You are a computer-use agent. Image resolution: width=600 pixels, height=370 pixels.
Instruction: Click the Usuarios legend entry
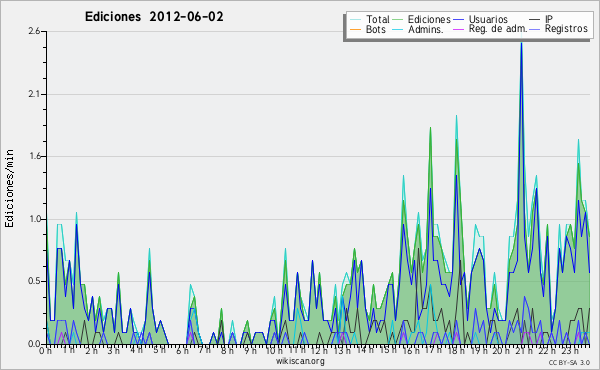pos(488,19)
